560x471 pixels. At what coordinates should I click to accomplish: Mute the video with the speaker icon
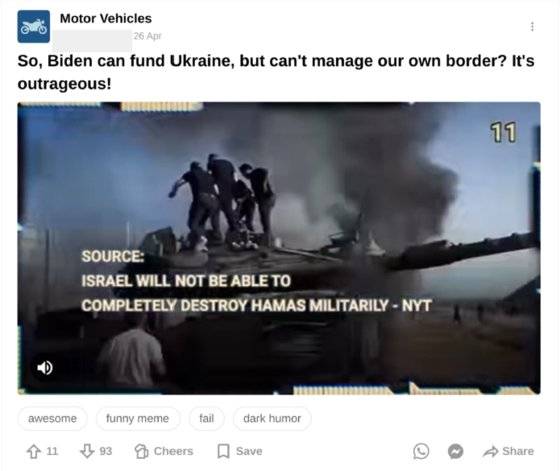[45, 367]
